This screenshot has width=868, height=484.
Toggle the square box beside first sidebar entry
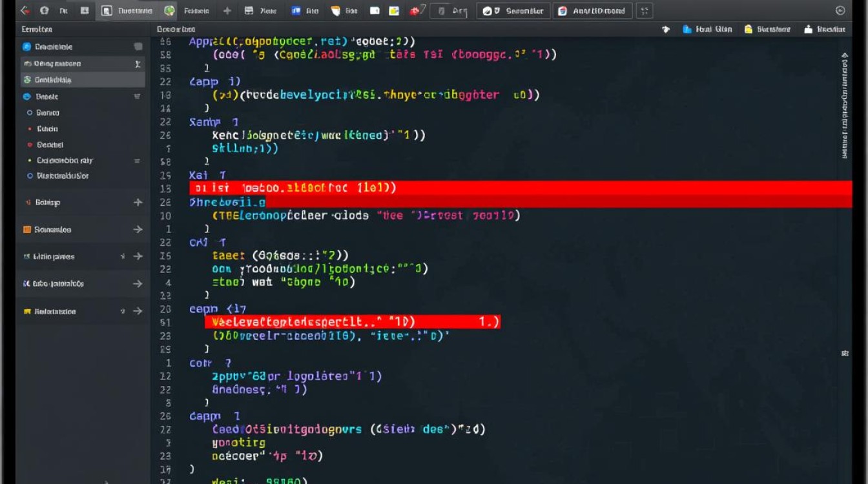(138, 46)
